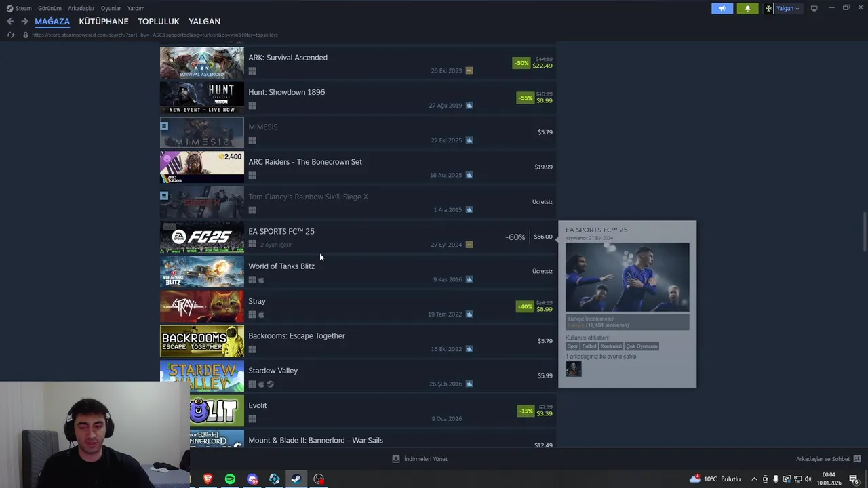Go forward with the forward arrow
This screenshot has width=868, height=488.
(x=24, y=22)
